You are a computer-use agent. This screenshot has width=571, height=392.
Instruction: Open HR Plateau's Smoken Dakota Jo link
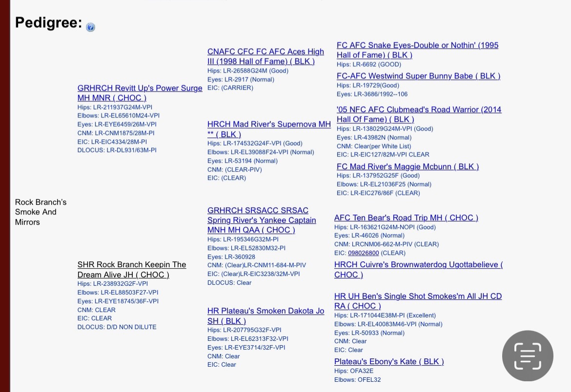(x=265, y=315)
